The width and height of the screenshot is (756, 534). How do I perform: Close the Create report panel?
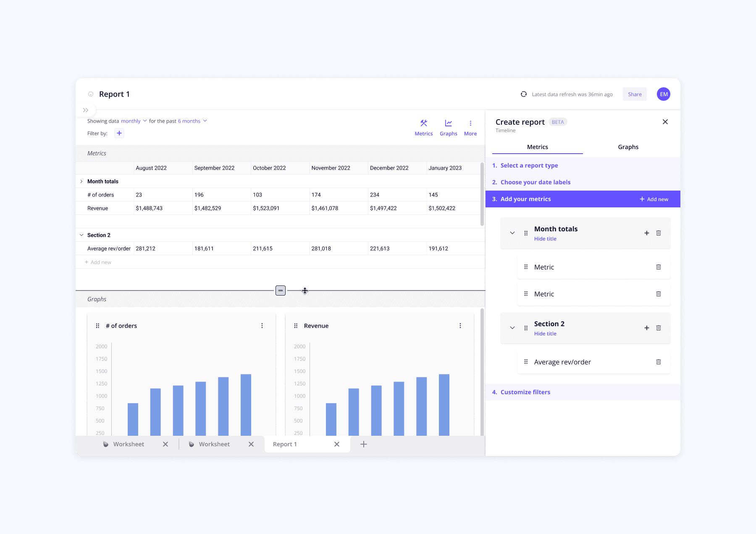pyautogui.click(x=665, y=122)
